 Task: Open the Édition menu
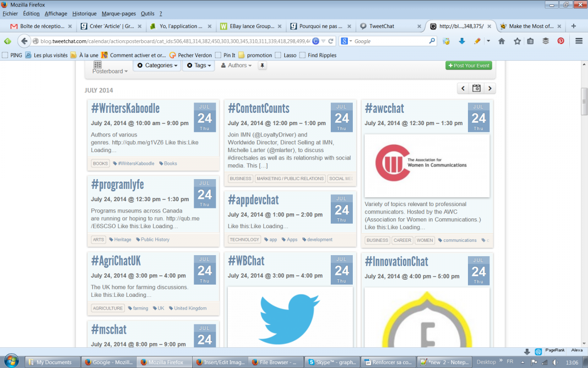click(31, 14)
